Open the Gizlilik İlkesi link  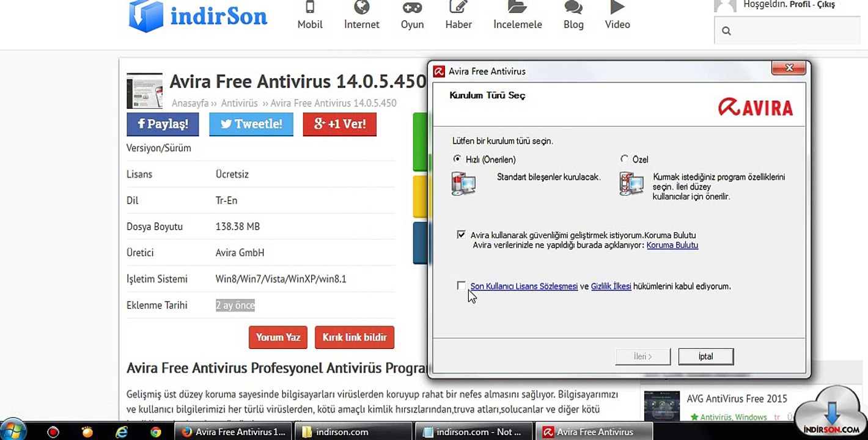point(611,286)
